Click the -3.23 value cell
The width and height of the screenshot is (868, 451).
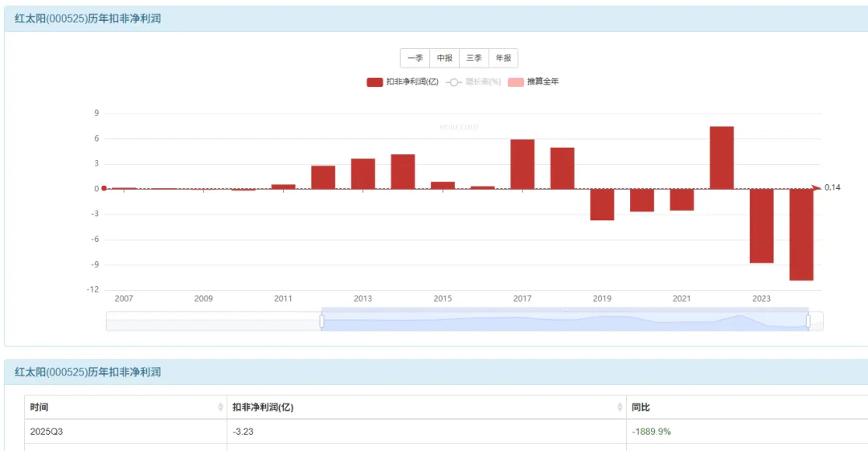(426, 432)
